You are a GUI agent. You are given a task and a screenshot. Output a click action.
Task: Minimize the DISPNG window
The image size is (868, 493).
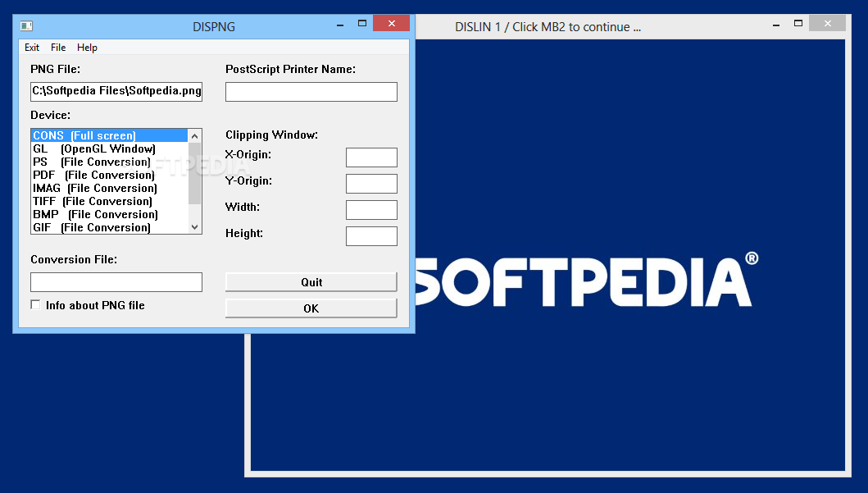pyautogui.click(x=340, y=25)
